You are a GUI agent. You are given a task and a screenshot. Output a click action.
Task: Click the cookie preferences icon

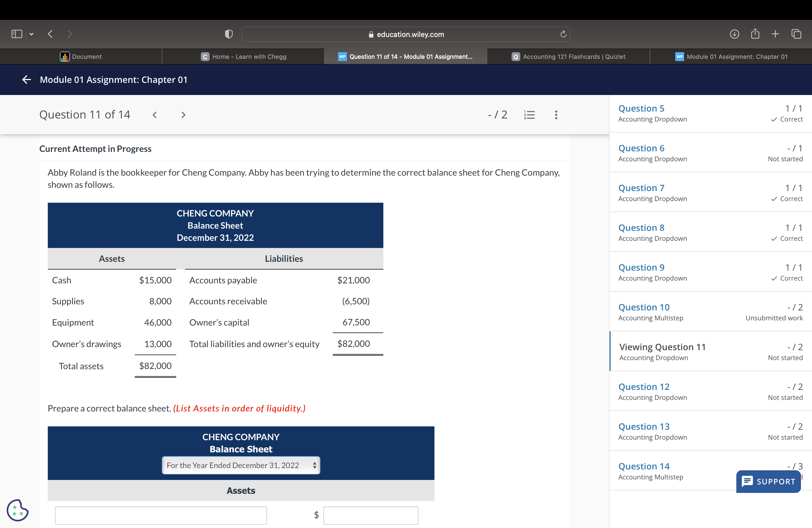pyautogui.click(x=17, y=510)
